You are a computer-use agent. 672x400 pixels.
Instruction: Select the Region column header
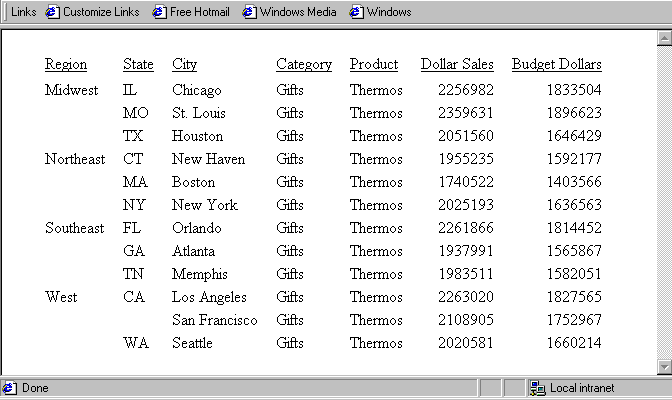(66, 65)
